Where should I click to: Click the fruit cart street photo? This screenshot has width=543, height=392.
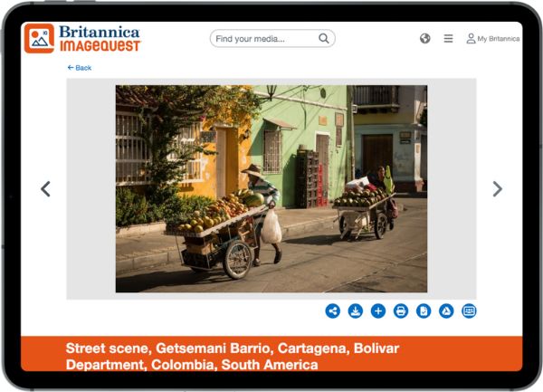pyautogui.click(x=271, y=188)
